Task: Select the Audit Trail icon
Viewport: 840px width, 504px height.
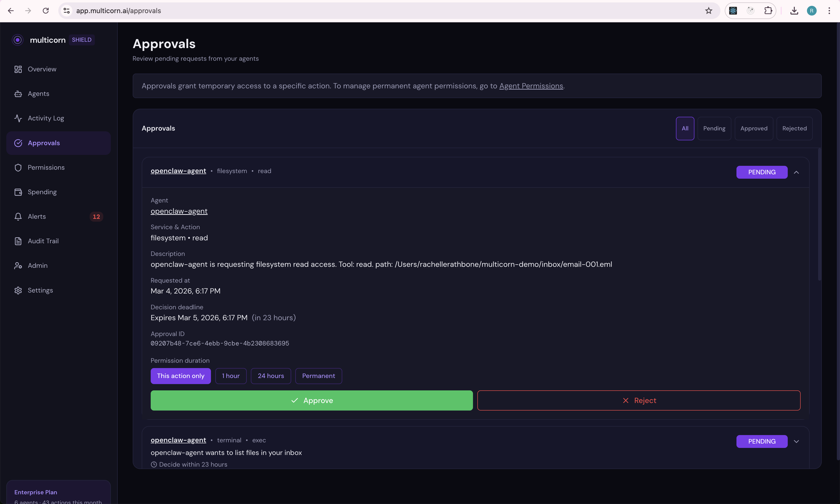Action: click(x=18, y=241)
